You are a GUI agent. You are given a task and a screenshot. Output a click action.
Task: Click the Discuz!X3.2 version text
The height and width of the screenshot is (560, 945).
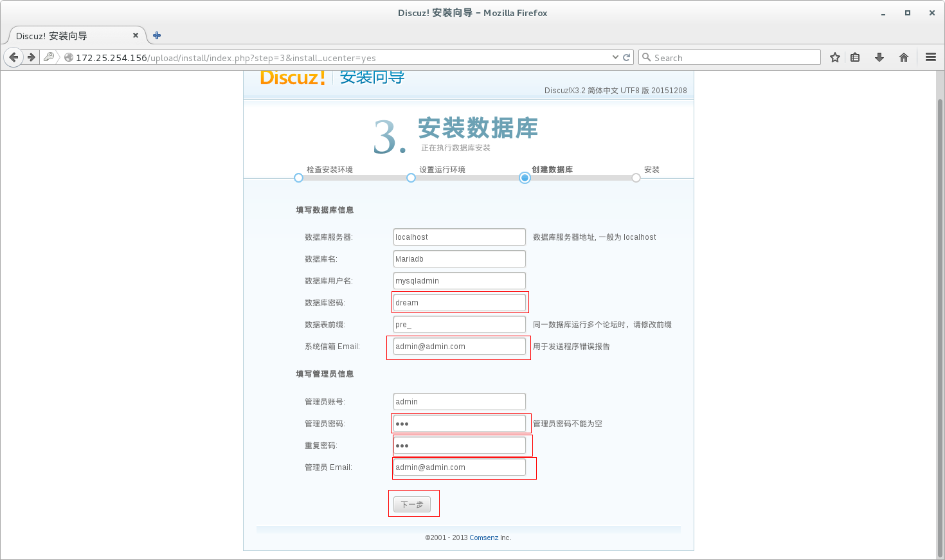click(616, 91)
